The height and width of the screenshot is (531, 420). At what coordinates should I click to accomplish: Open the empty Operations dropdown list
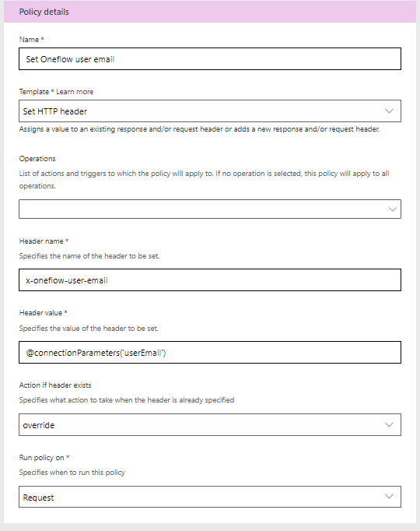(210, 209)
